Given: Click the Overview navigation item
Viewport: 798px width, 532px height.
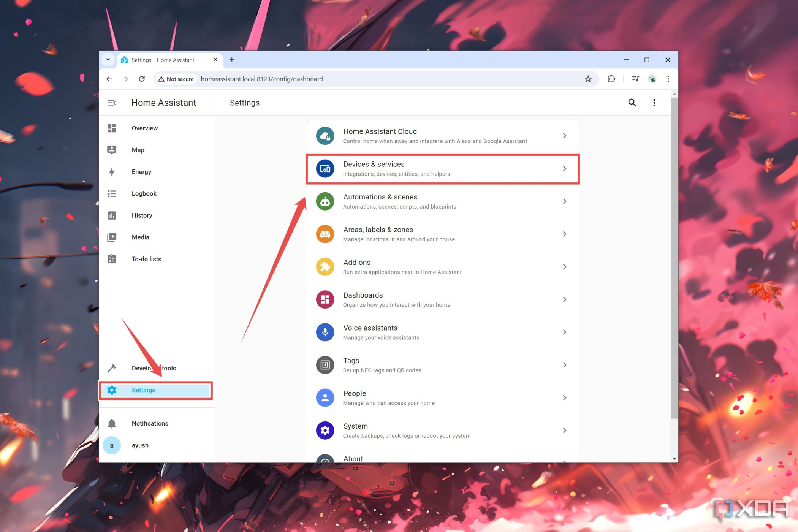Looking at the screenshot, I should point(144,128).
